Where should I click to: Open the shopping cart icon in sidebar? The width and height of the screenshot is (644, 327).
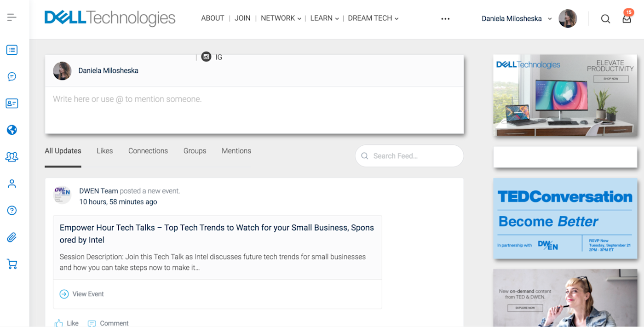(12, 264)
